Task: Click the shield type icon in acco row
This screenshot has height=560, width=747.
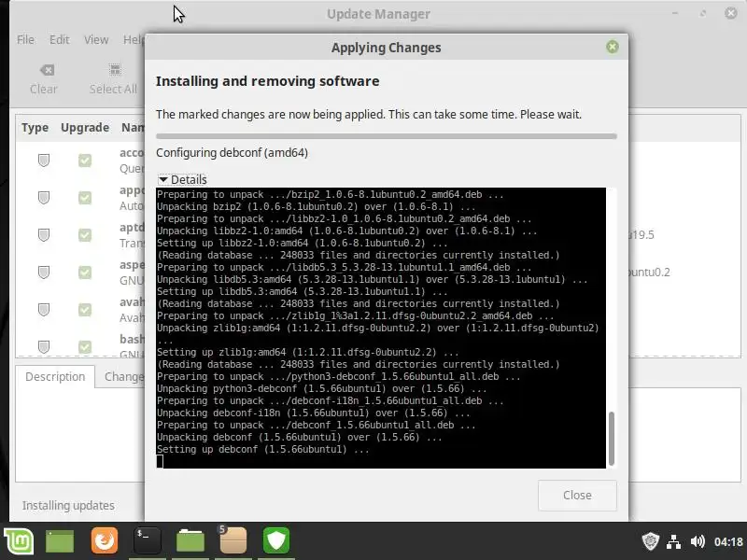Action: (44, 161)
